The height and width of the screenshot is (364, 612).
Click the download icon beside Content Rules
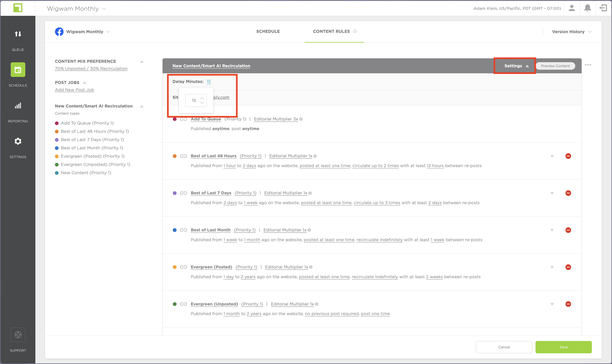click(x=355, y=31)
